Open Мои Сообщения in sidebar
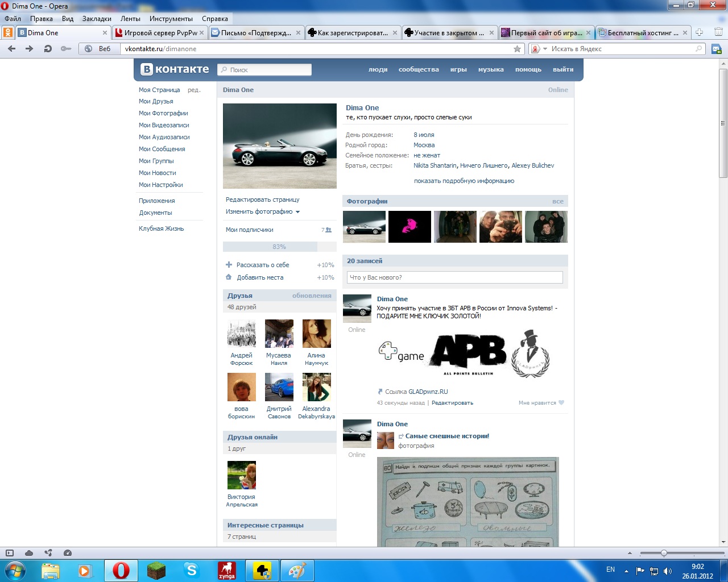 (x=162, y=149)
